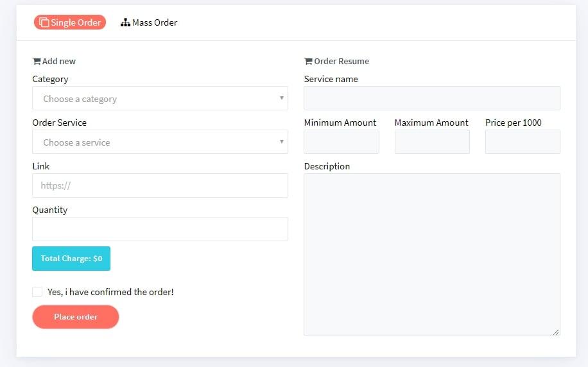The height and width of the screenshot is (367, 588).
Task: Expand the Choose a service dropdown
Action: [160, 142]
